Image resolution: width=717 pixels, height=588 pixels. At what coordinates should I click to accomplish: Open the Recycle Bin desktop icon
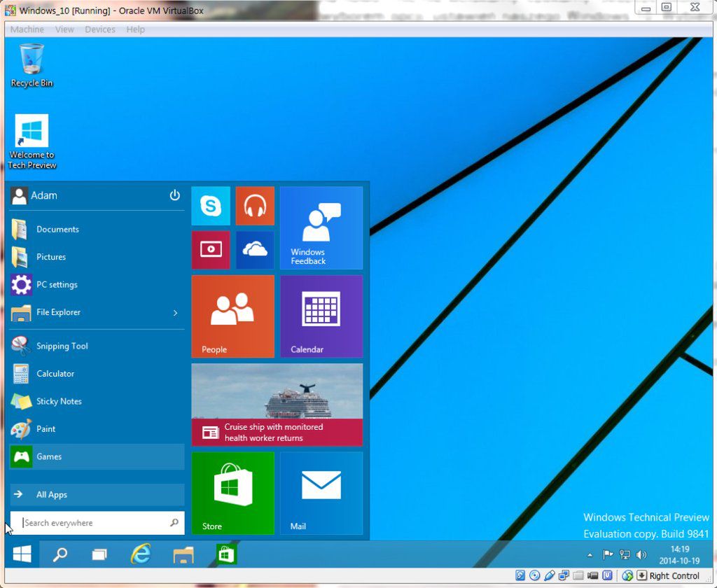click(x=32, y=64)
